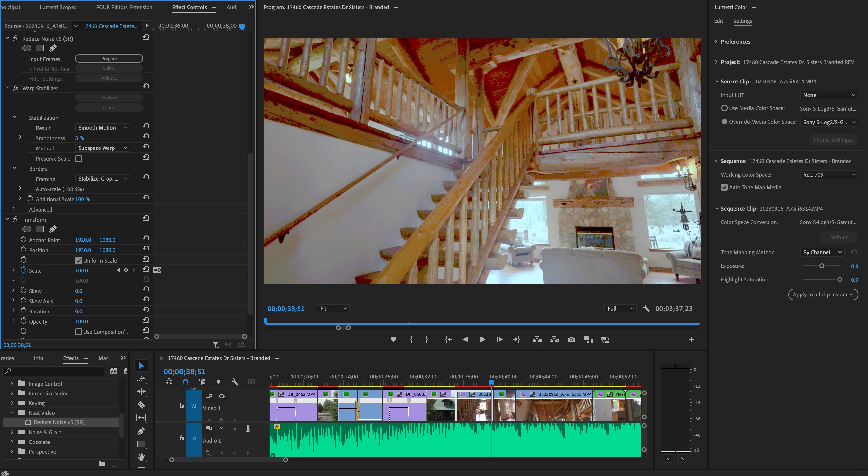
Task: Open Program monitor wrench settings
Action: [646, 308]
